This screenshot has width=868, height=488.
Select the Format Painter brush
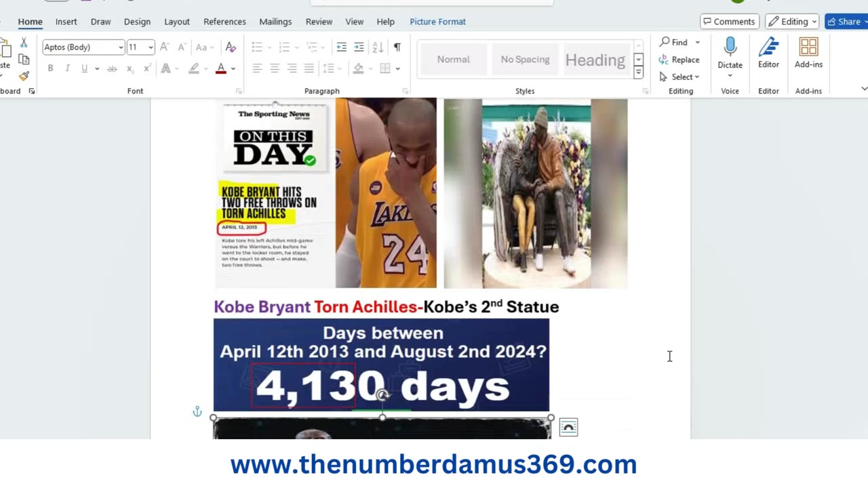24,77
